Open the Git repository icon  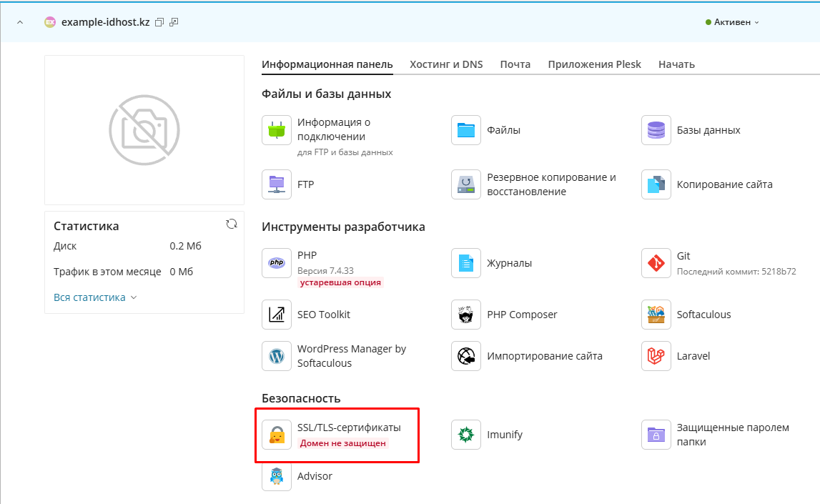656,263
